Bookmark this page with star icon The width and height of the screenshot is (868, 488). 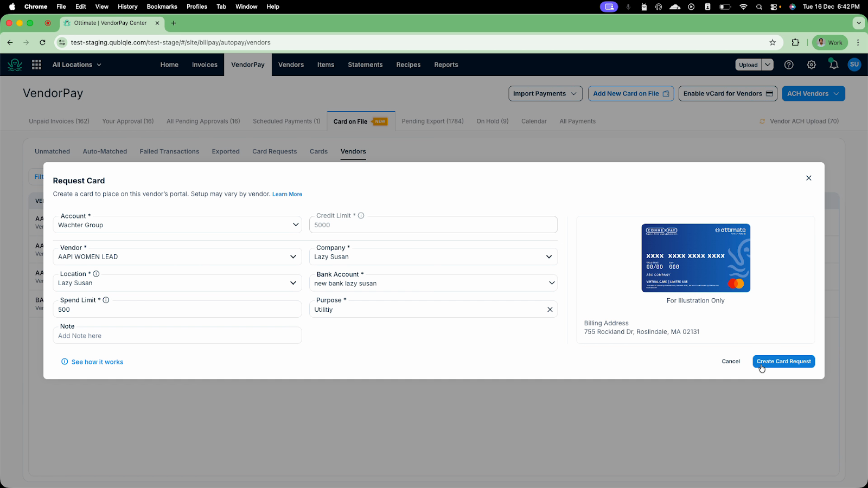pos(773,42)
